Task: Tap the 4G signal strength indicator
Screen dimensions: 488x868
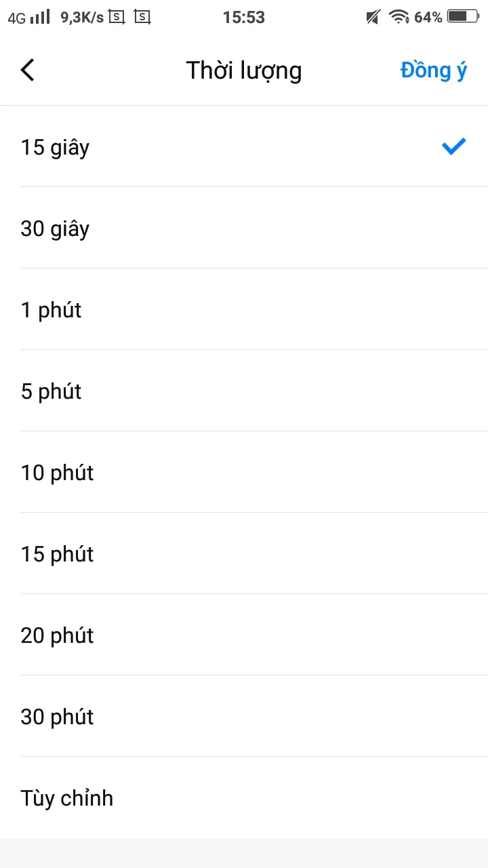Action: pyautogui.click(x=29, y=17)
